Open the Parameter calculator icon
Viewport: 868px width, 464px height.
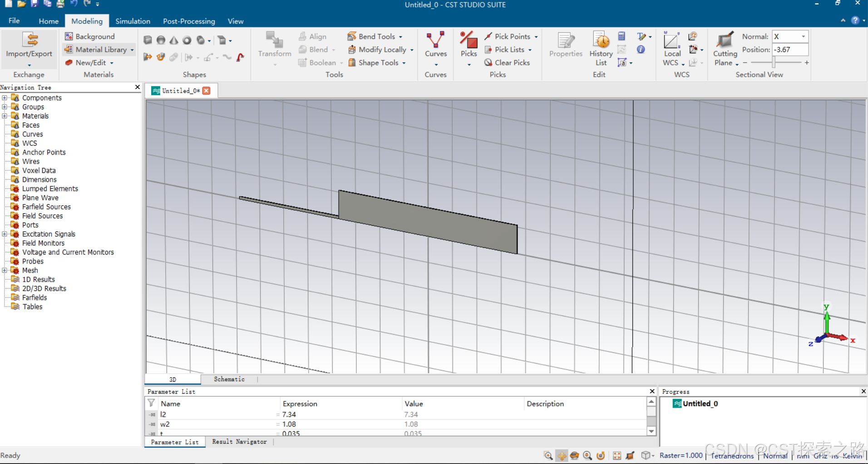coord(622,36)
